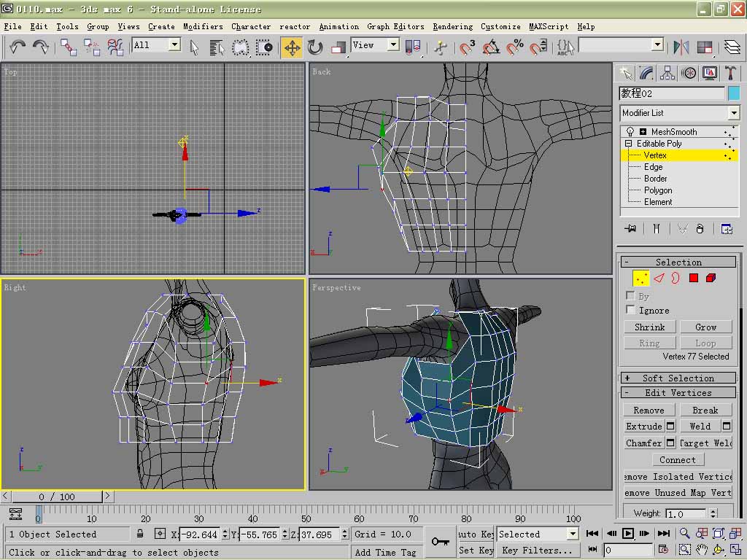Click the Chamfer button

[643, 443]
